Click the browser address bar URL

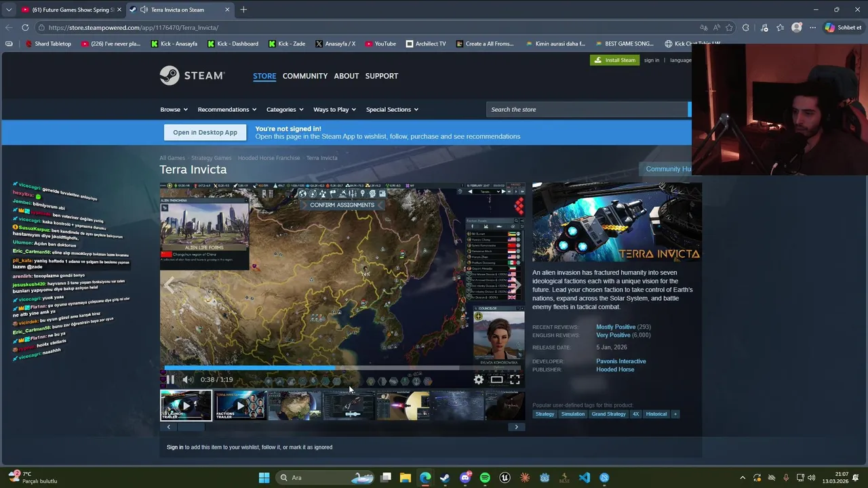tap(134, 28)
